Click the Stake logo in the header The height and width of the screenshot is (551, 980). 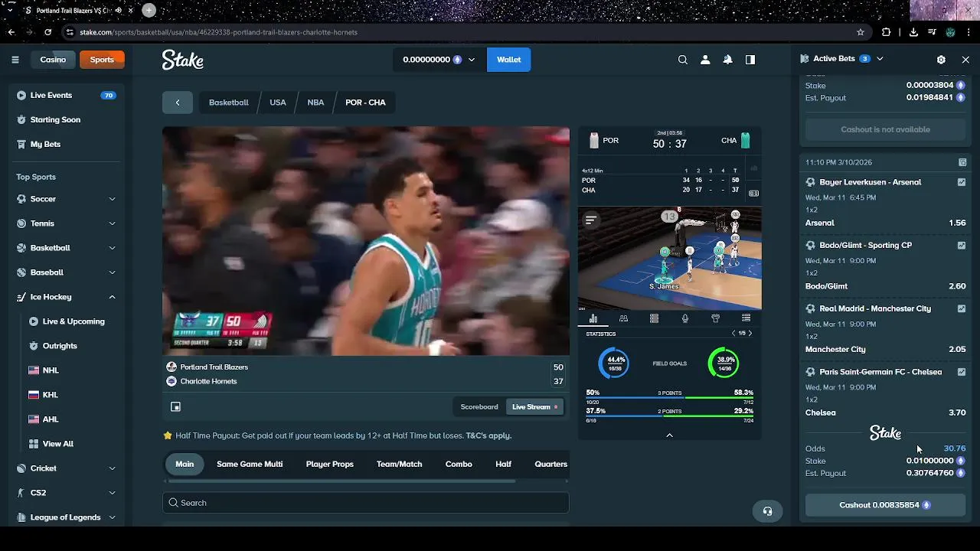(x=183, y=60)
